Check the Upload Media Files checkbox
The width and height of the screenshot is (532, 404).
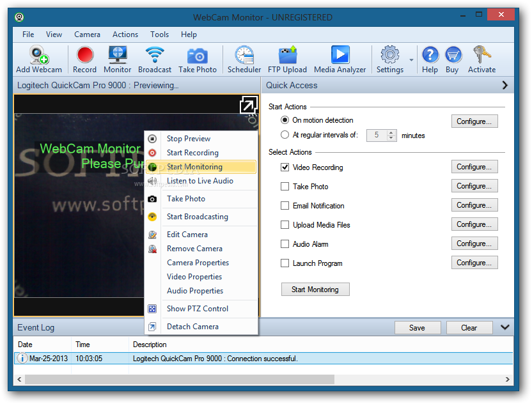285,225
